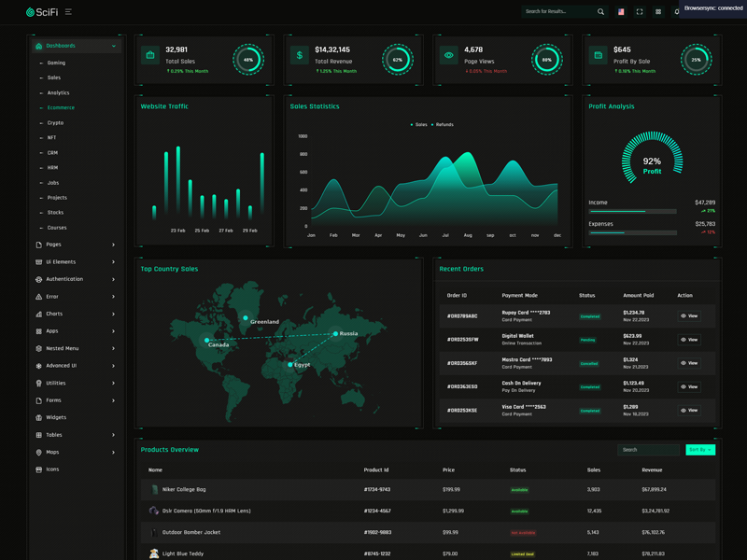Click the search magnifier icon in header

[x=600, y=12]
